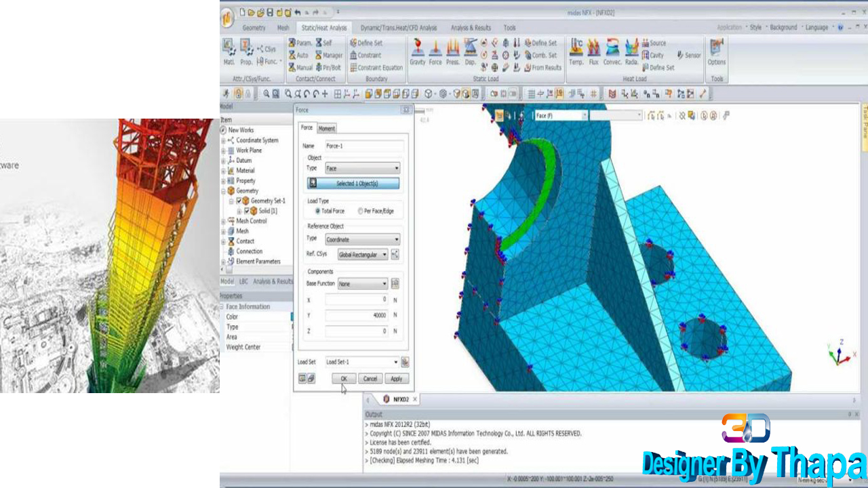Click the Save icon in quick access toolbar

pyautogui.click(x=270, y=12)
